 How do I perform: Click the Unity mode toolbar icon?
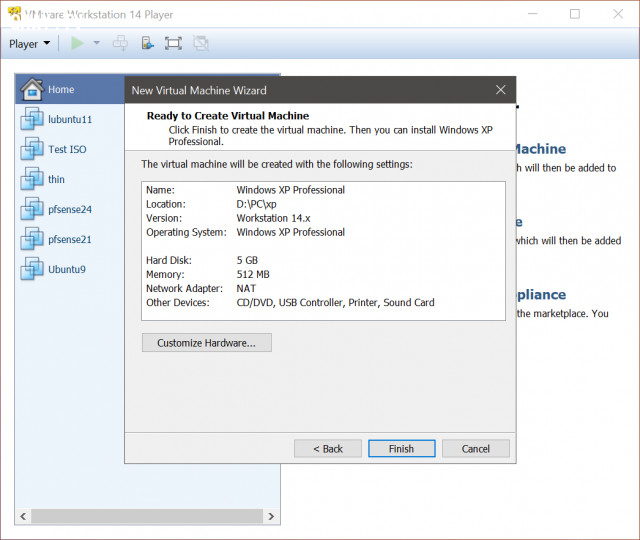(201, 43)
